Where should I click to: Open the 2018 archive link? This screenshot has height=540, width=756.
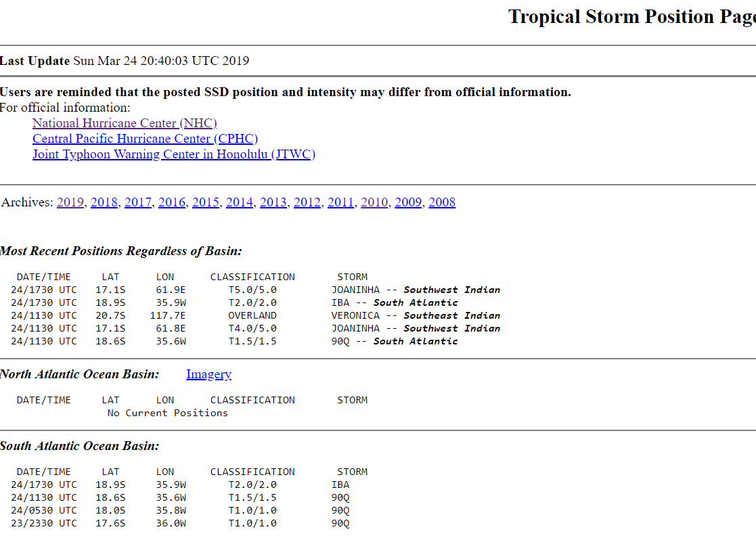[104, 202]
